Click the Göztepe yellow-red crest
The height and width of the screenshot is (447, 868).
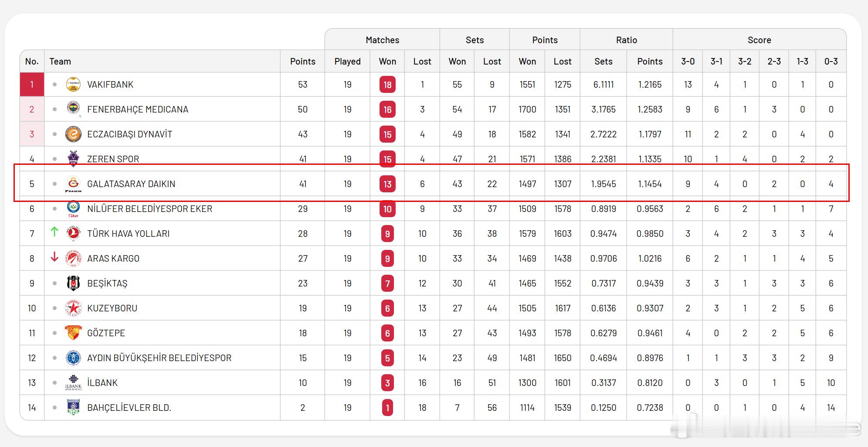pyautogui.click(x=73, y=333)
